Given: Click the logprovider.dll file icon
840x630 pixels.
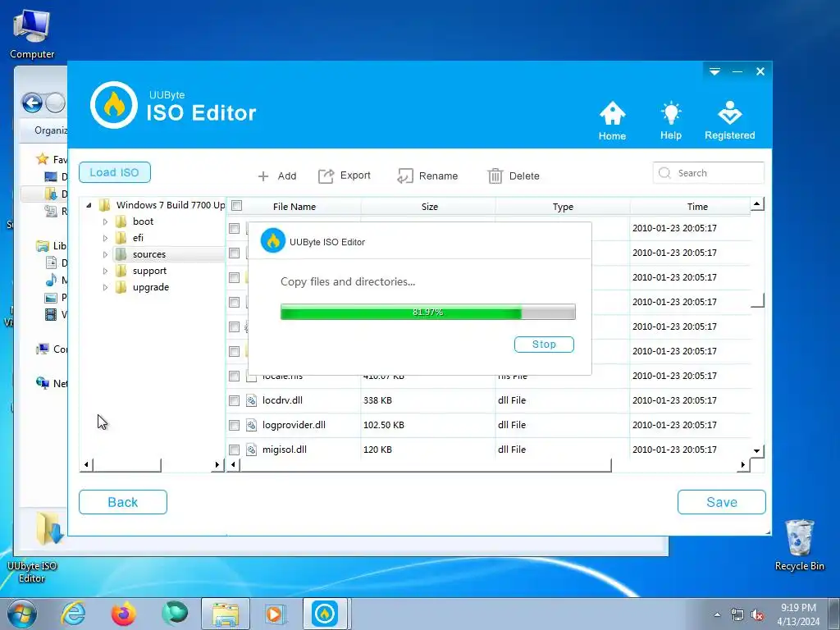Looking at the screenshot, I should (x=251, y=425).
